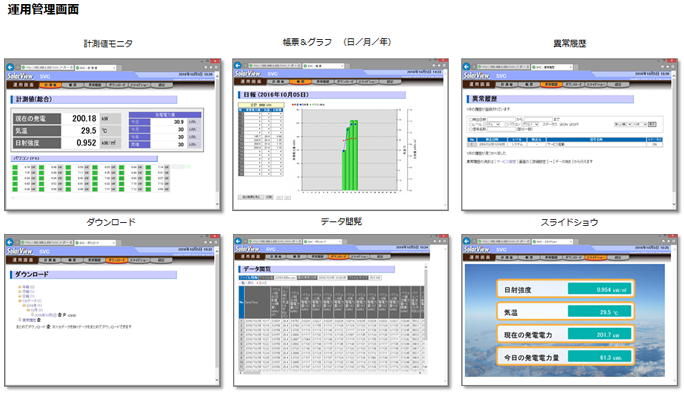Click the download icon beside 異常履歴 file entry
684x393 pixels.
click(x=38, y=320)
